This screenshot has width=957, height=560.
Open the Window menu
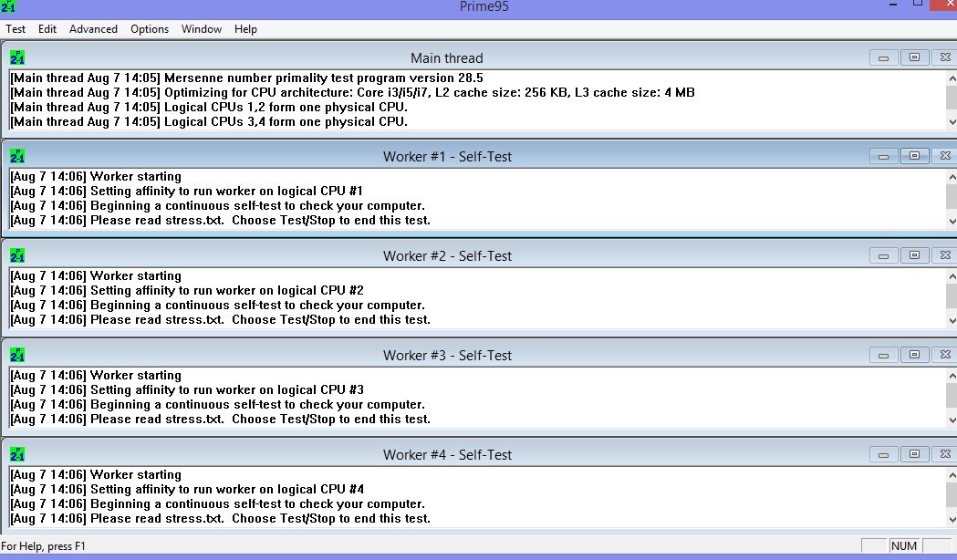(x=202, y=29)
